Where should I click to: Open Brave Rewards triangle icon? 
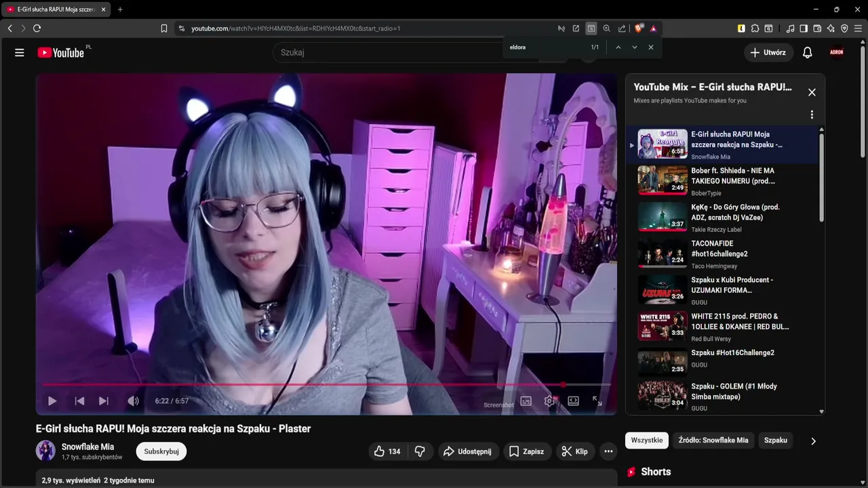click(x=653, y=28)
